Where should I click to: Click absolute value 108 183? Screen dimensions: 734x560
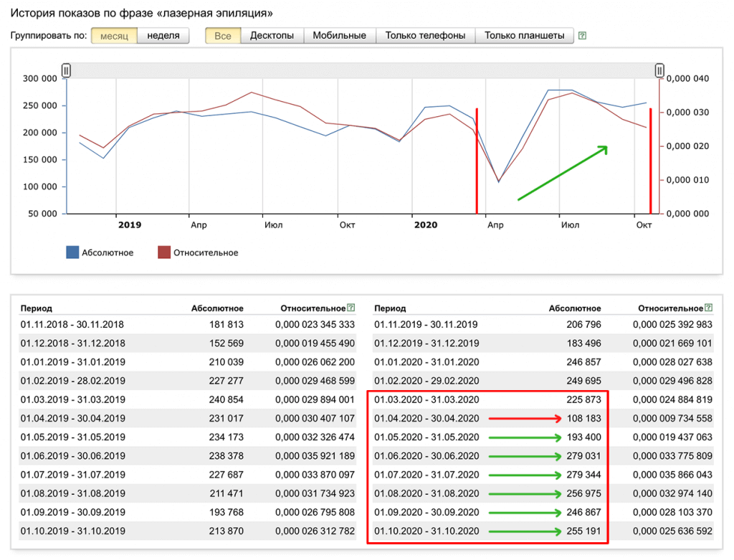tap(583, 418)
